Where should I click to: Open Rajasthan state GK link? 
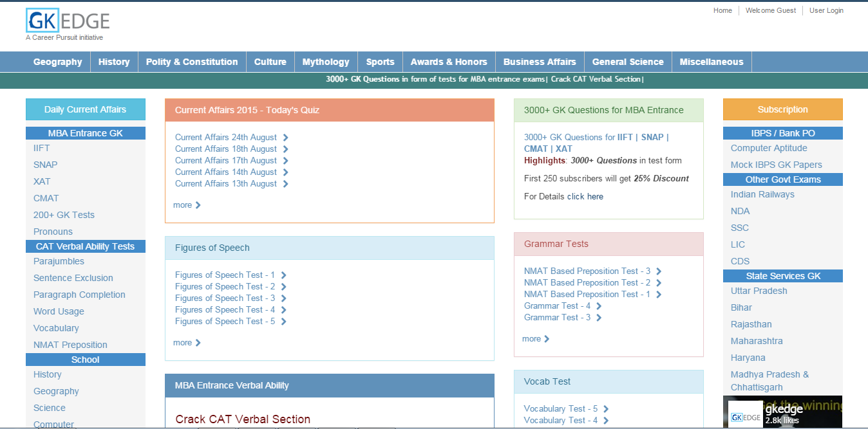pyautogui.click(x=751, y=324)
